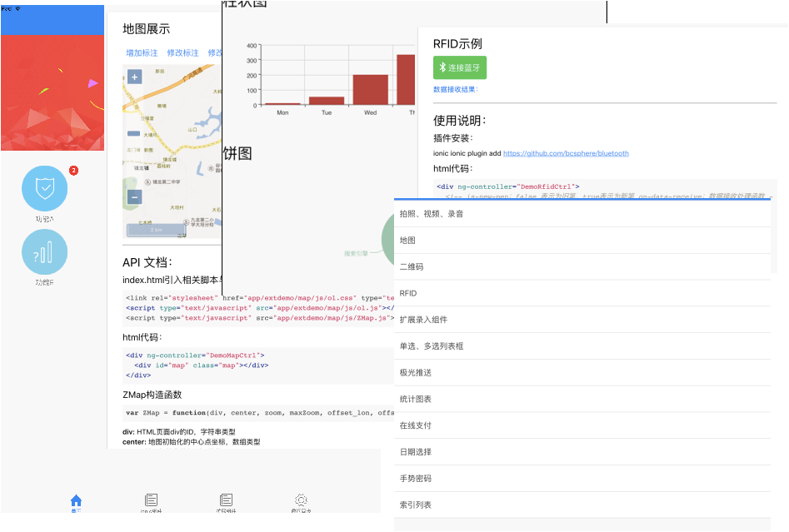Select the chart icon labeled 功能B
The width and height of the screenshot is (789, 532).
point(44,251)
